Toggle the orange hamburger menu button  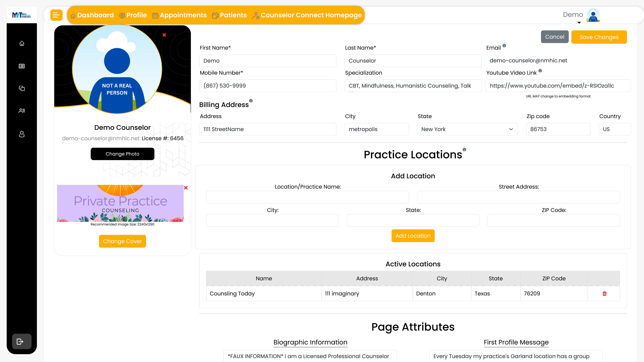click(x=56, y=15)
